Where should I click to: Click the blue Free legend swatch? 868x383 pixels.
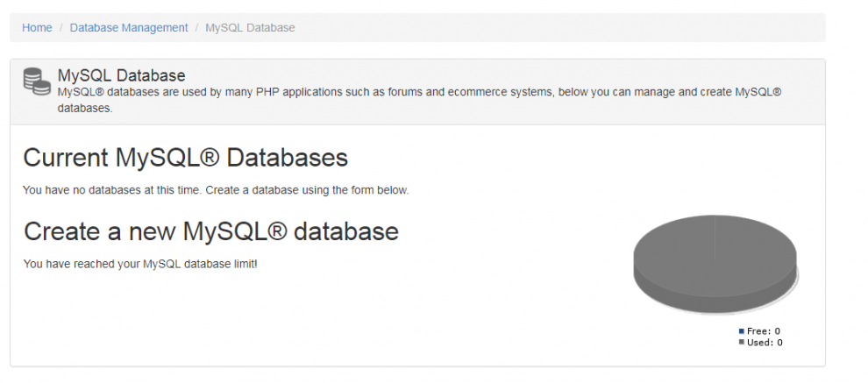click(x=741, y=331)
